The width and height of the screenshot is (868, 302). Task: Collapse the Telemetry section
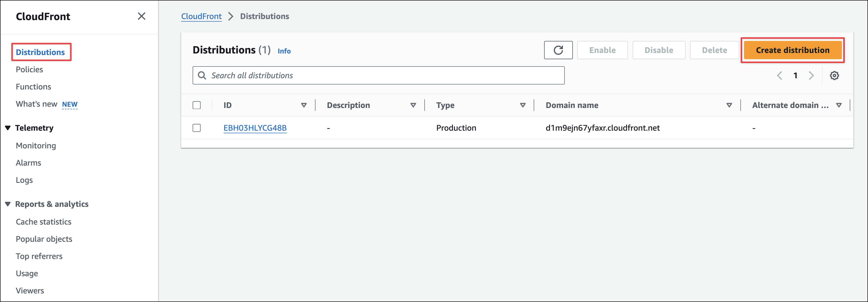8,128
